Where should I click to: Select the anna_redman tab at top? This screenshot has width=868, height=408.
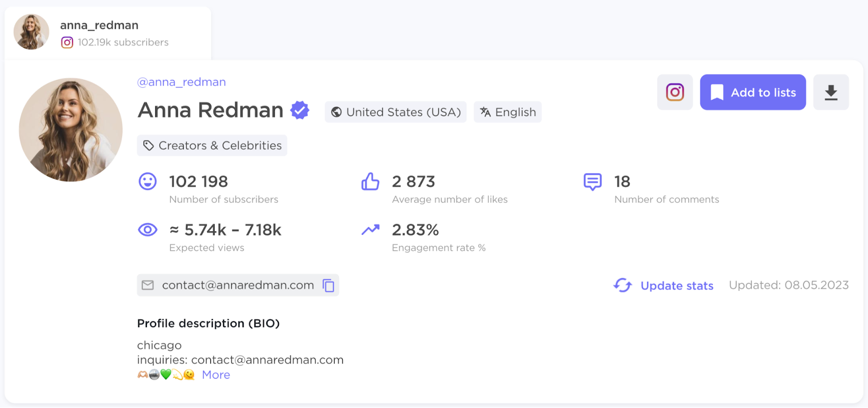(x=108, y=33)
